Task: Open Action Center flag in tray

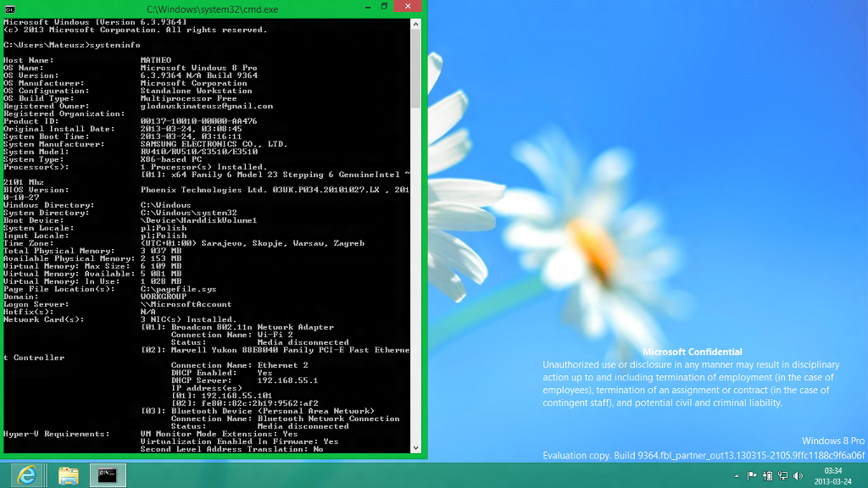Action: 750,475
